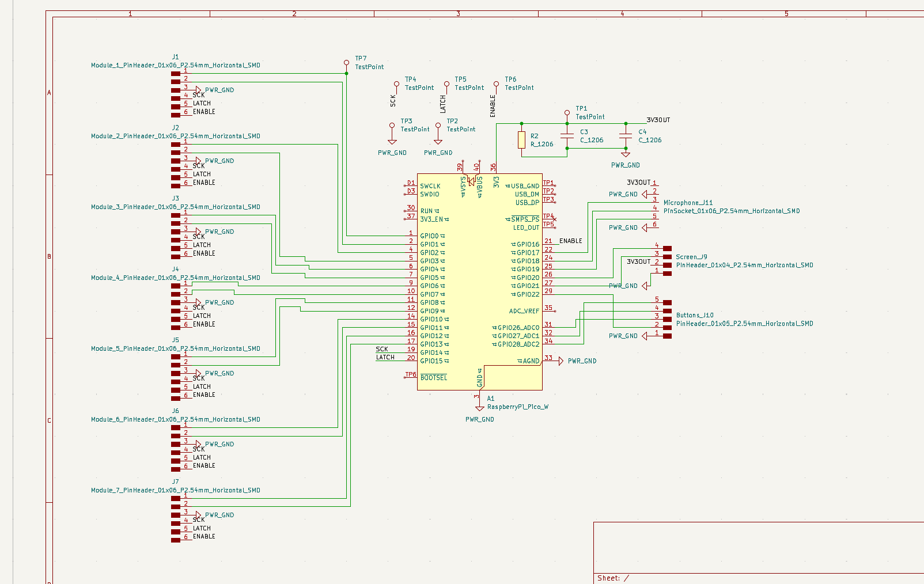Select the BOOTSEL pin name on Pico
Viewport: 924px width, 584px height.
click(x=434, y=378)
